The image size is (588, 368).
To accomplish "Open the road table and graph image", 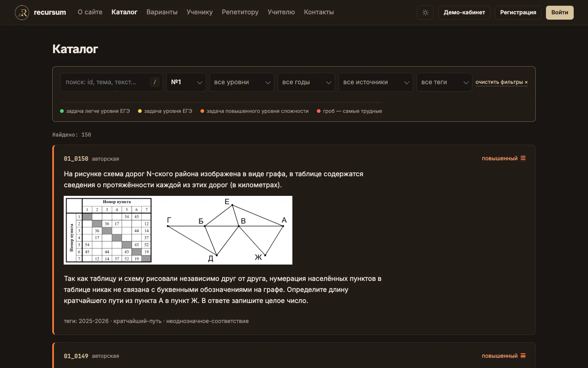I will [178, 230].
